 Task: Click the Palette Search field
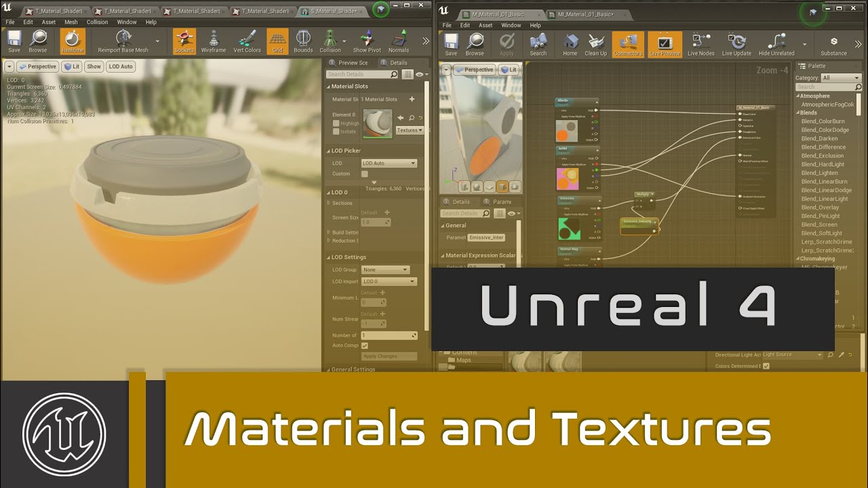(x=829, y=87)
